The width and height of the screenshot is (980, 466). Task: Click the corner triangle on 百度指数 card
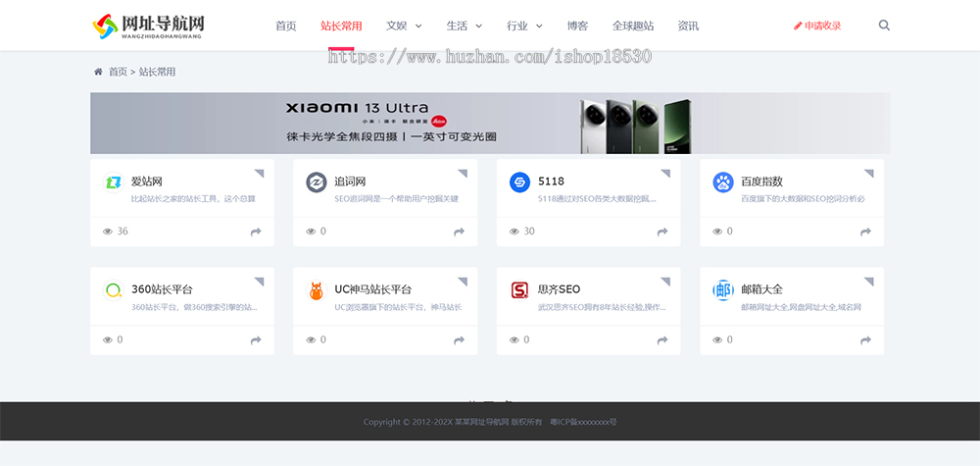(x=869, y=174)
